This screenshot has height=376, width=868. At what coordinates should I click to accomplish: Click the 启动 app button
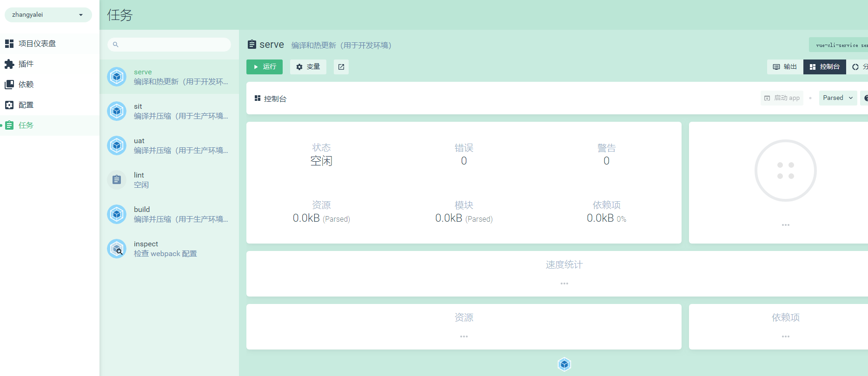point(782,98)
